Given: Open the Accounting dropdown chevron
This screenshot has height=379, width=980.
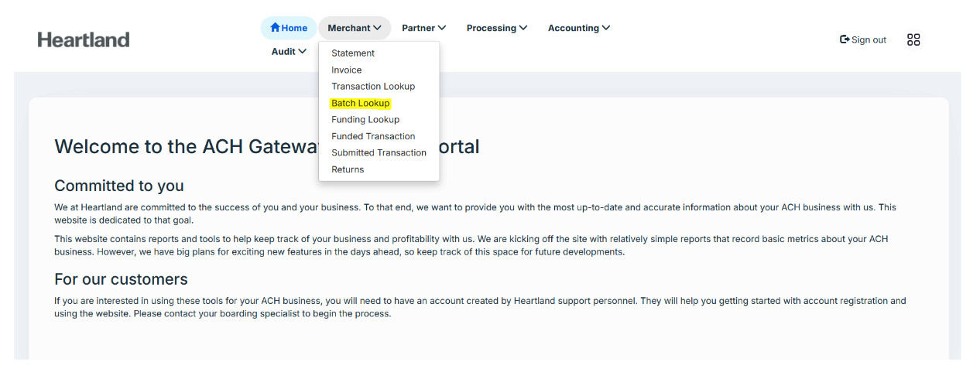Looking at the screenshot, I should (605, 28).
